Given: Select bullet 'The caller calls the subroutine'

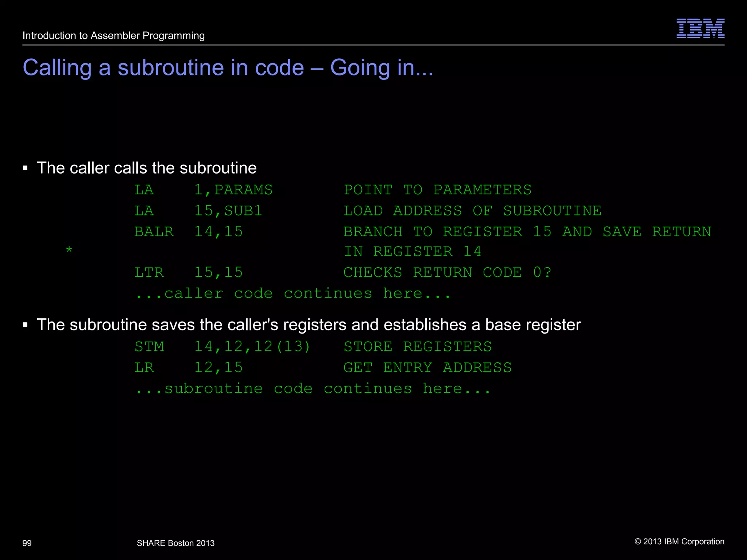Looking at the screenshot, I should pyautogui.click(x=147, y=168).
